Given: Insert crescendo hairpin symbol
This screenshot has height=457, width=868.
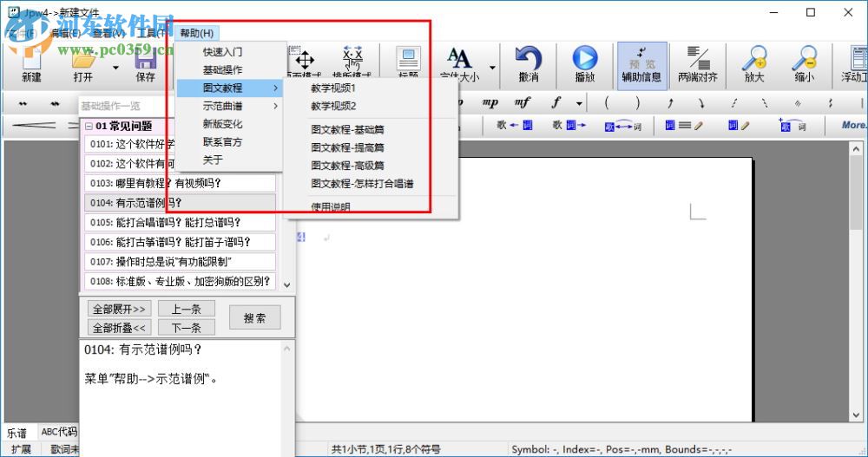Looking at the screenshot, I should pyautogui.click(x=34, y=126).
